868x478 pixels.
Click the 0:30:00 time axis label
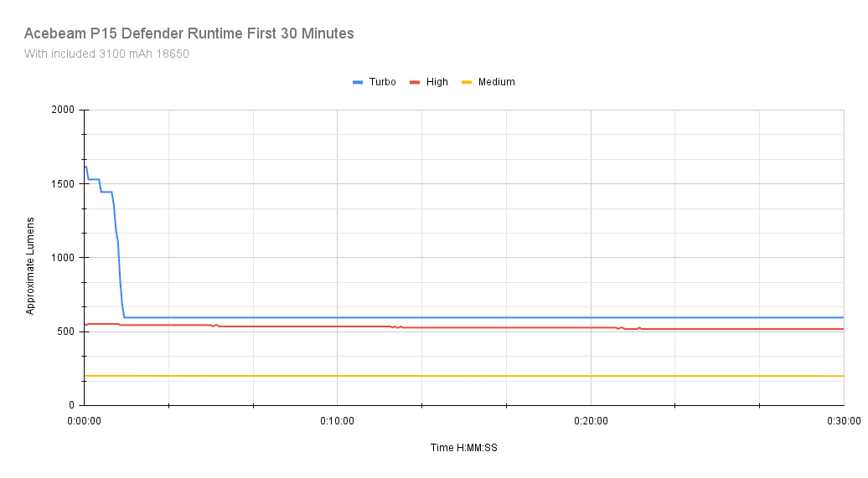(x=843, y=421)
